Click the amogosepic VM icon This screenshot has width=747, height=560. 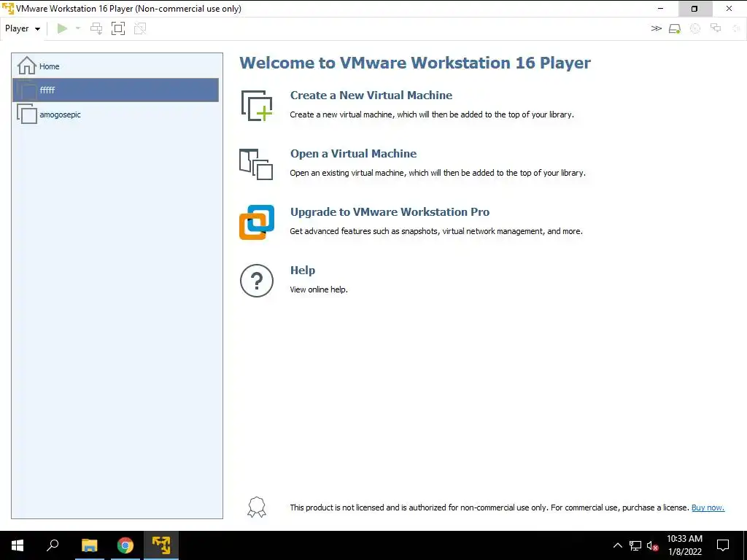[x=27, y=114]
